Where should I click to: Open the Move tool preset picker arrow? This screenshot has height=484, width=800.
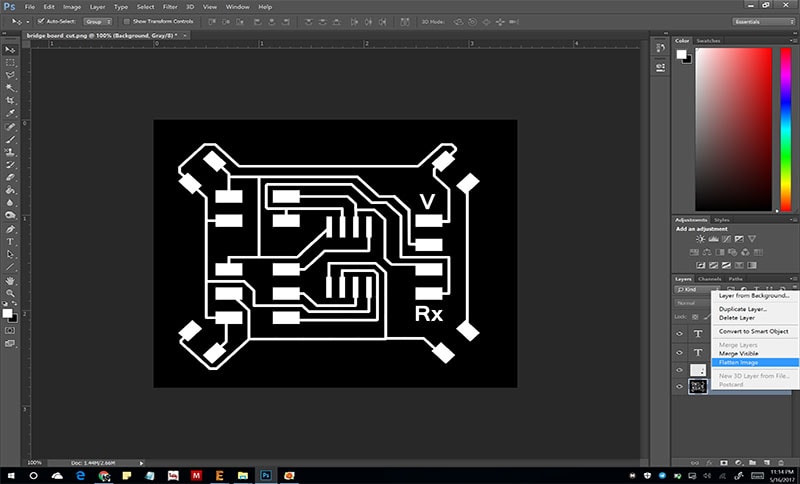pyautogui.click(x=28, y=22)
